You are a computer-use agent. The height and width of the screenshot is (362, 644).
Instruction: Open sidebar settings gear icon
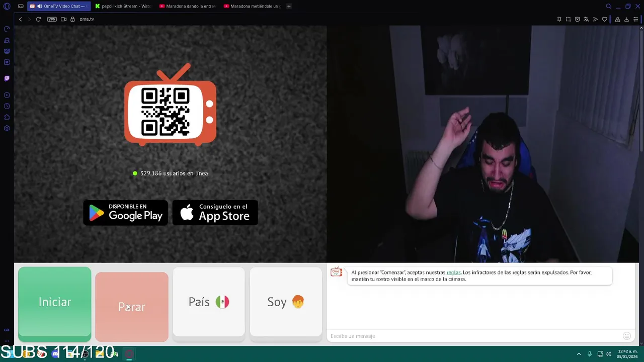click(x=7, y=128)
